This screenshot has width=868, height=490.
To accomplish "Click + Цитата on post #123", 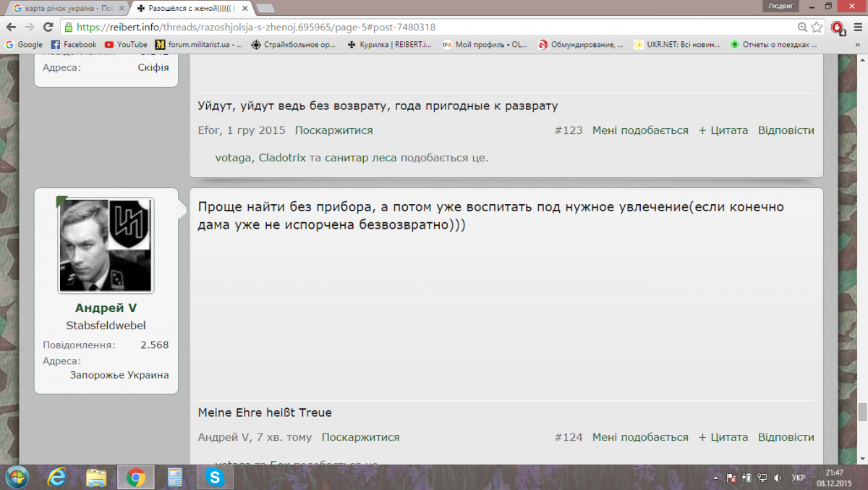I will click(x=723, y=131).
